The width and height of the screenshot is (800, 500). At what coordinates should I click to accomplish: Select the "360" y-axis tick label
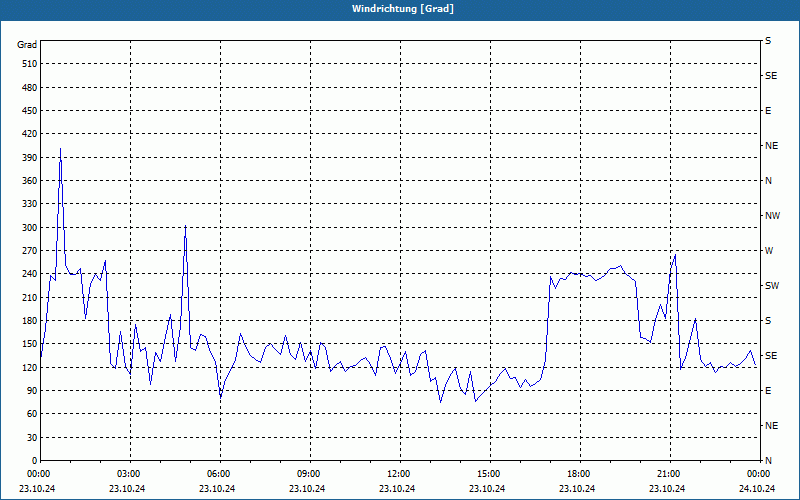tap(29, 181)
